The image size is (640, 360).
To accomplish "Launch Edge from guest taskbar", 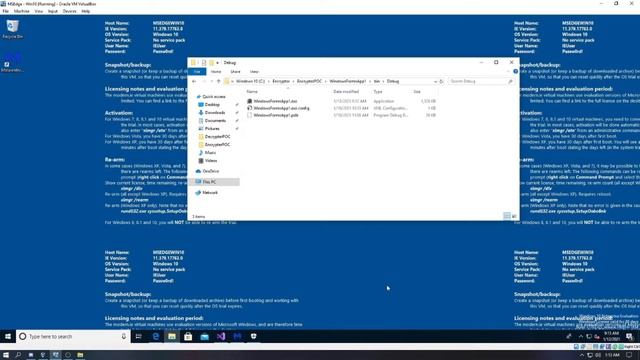I will point(156,336).
